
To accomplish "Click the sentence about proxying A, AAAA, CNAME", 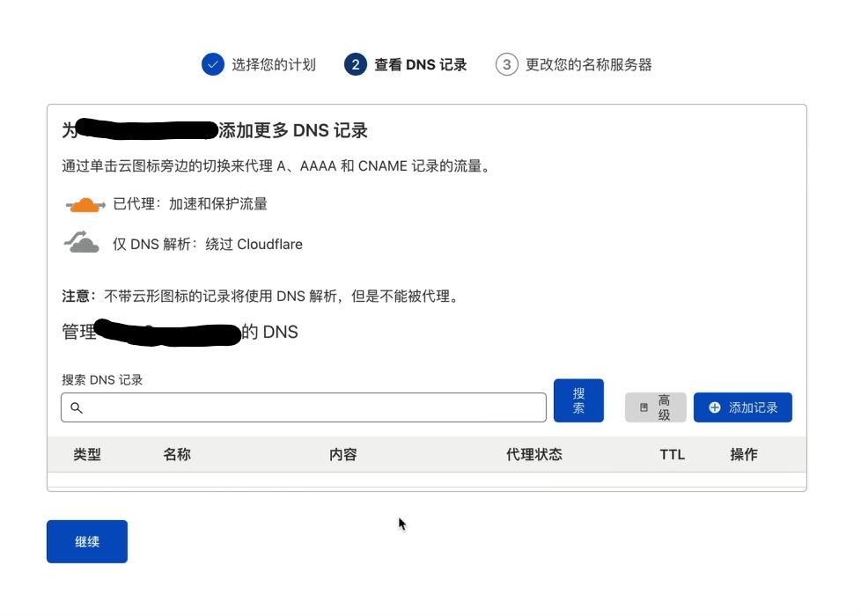I will pyautogui.click(x=276, y=165).
